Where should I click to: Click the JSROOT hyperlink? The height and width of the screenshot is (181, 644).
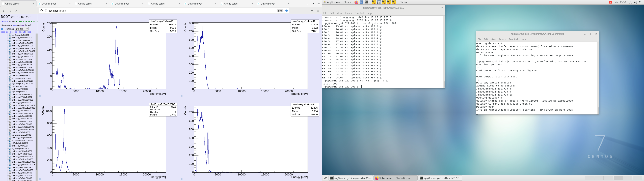pyautogui.click(x=4, y=21)
